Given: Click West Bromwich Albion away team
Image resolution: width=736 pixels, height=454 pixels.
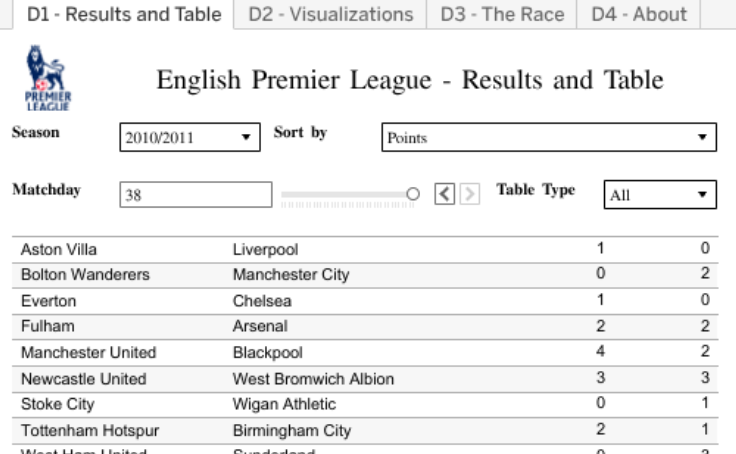Looking at the screenshot, I should (313, 379).
